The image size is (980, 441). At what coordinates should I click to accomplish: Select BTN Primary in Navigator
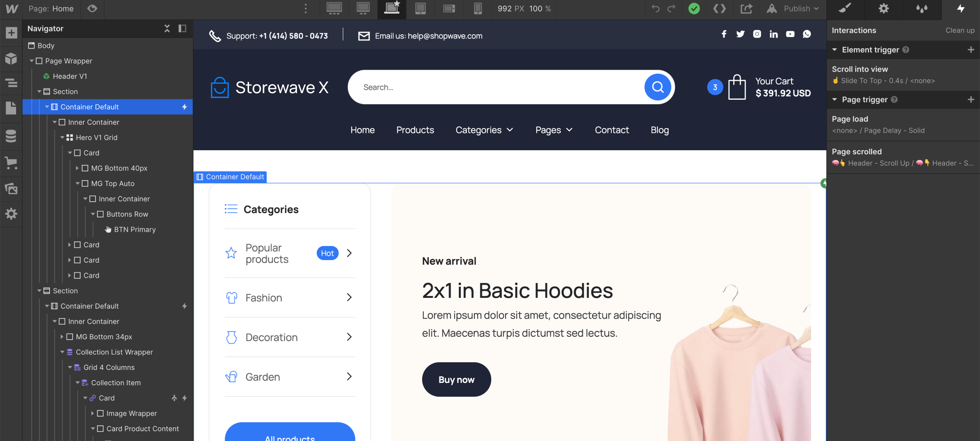click(x=134, y=229)
